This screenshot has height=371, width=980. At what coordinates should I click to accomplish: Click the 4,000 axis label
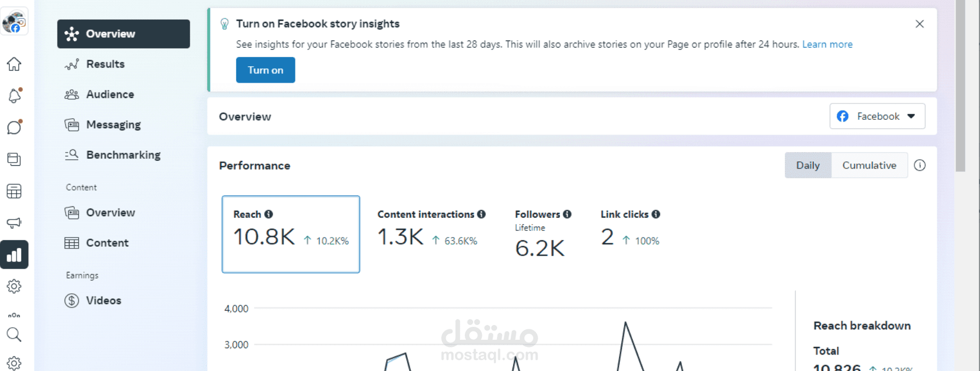(x=236, y=309)
